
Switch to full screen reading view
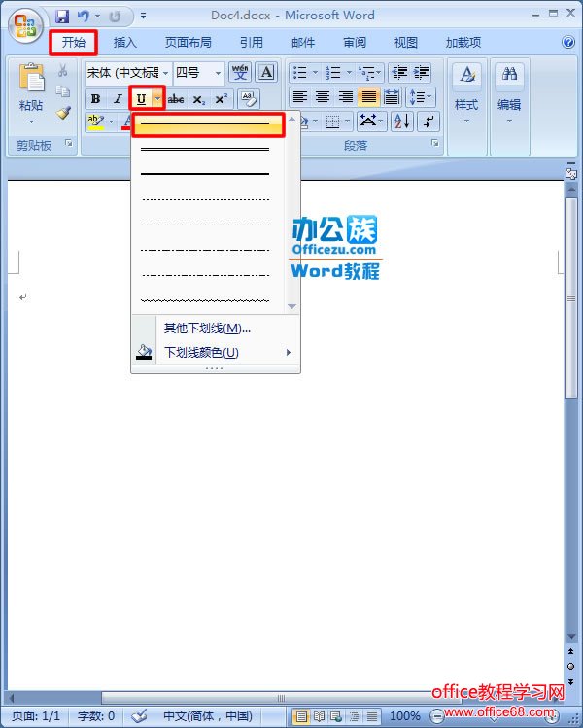coord(319,716)
